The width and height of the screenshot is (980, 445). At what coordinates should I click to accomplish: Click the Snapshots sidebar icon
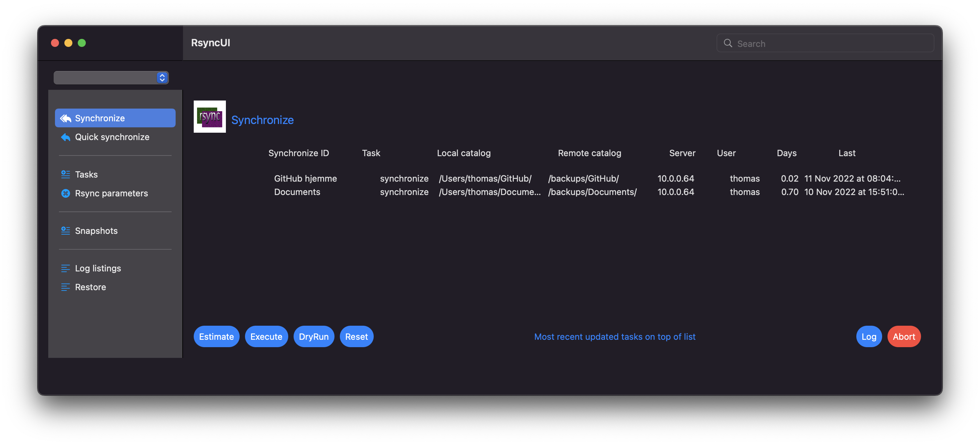(65, 231)
